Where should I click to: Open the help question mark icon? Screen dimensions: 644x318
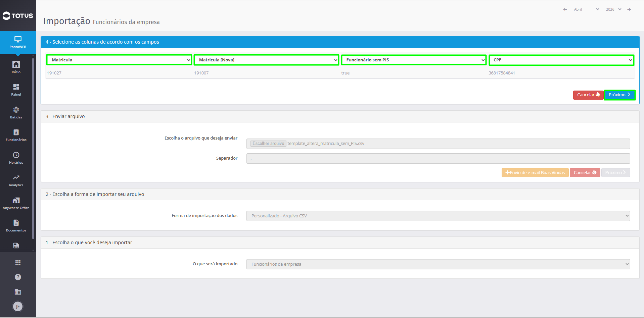tap(18, 277)
